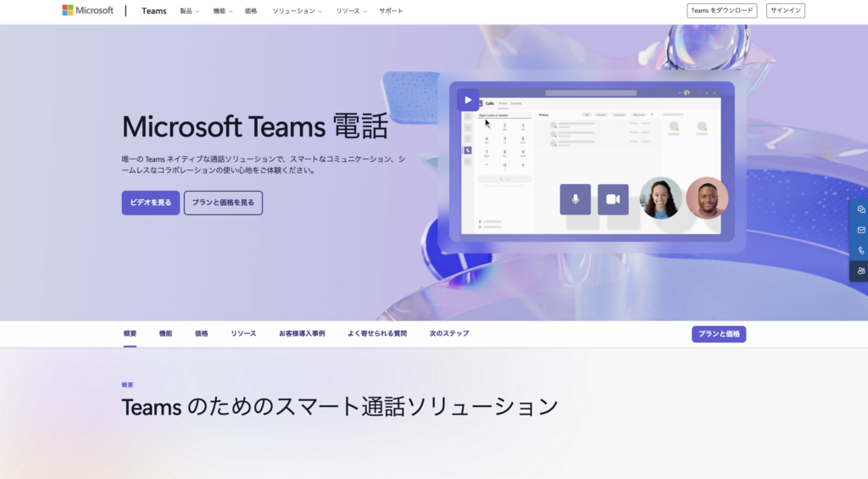Select the よく寄せられる質問 tab
Image resolution: width=868 pixels, height=479 pixels.
point(377,333)
